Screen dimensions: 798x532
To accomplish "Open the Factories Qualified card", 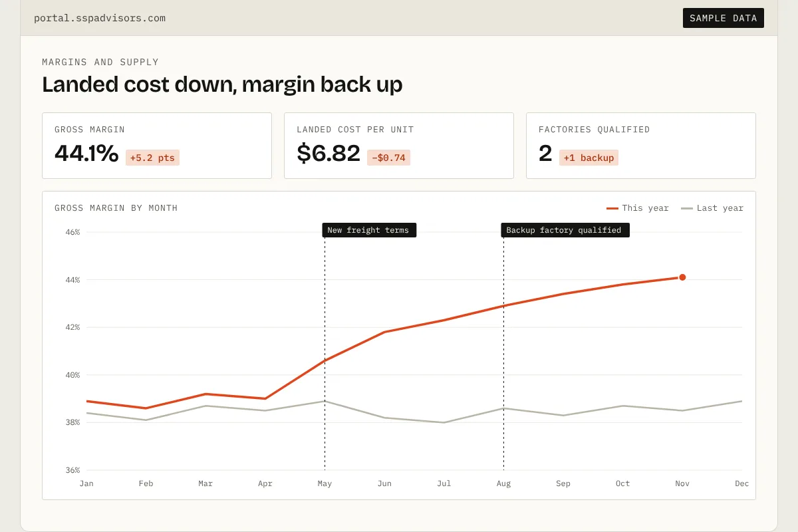I will [x=641, y=146].
